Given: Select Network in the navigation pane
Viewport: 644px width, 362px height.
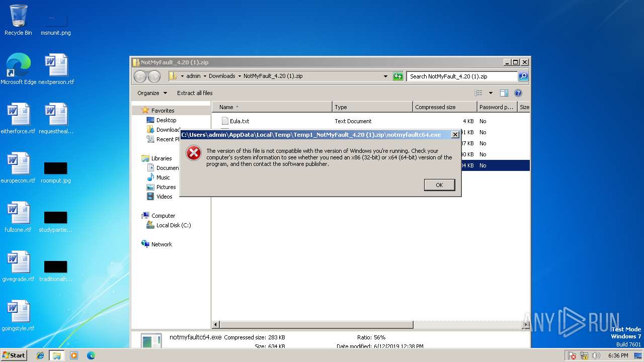Looking at the screenshot, I should [156, 244].
